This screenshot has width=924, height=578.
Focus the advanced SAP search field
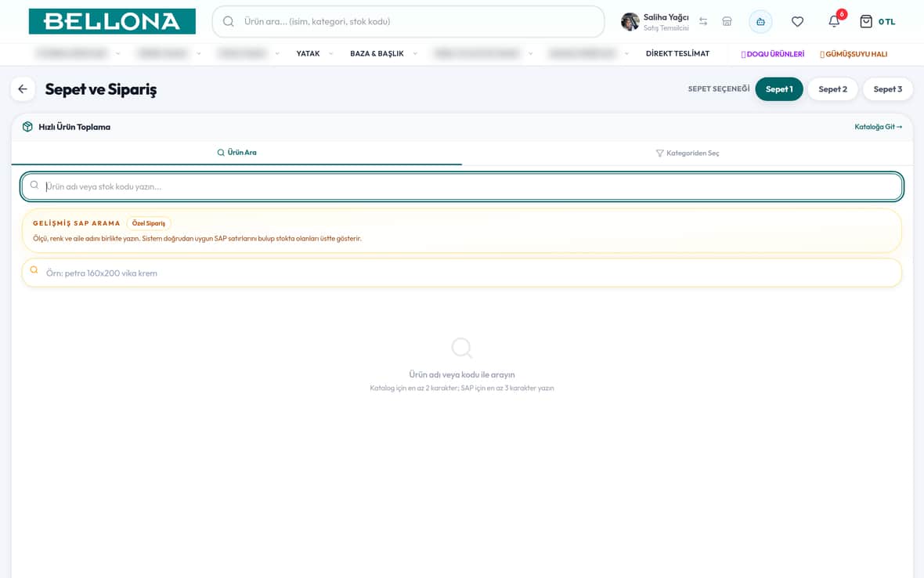coord(462,273)
